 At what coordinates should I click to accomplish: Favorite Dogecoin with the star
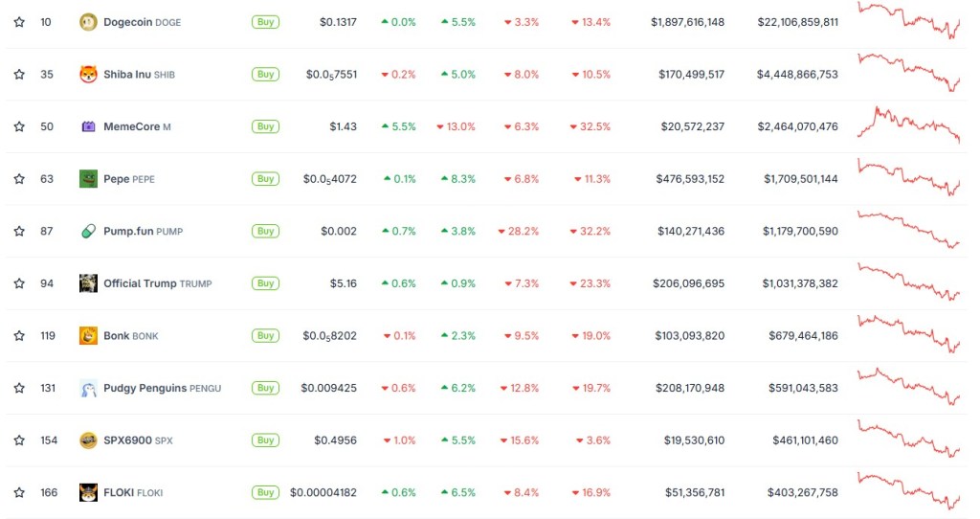(19, 22)
